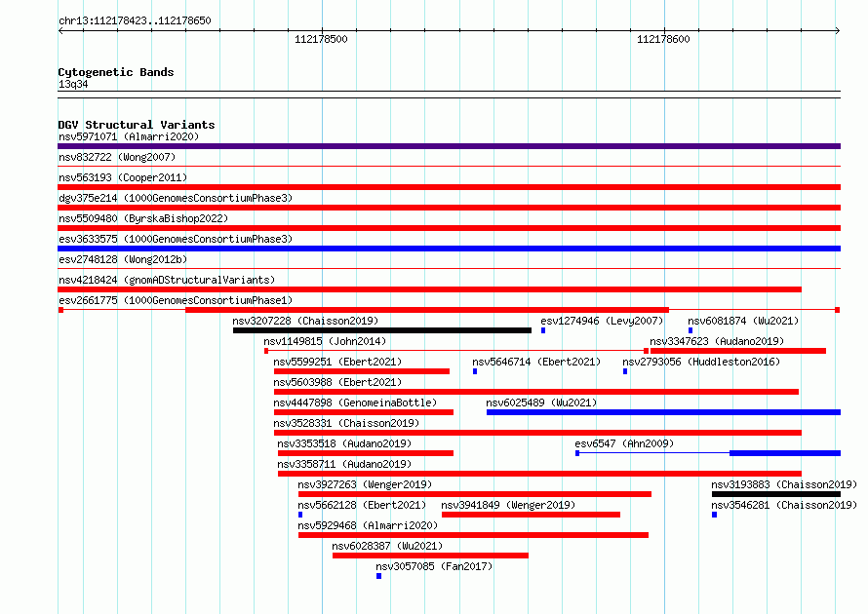Click the 112178600 ruler tick label
This screenshot has width=868, height=614.
[663, 39]
